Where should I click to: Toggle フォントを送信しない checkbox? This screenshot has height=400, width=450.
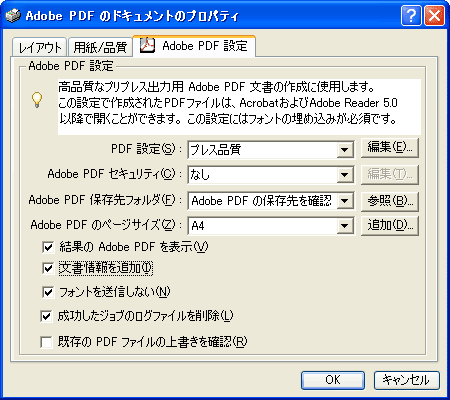[x=48, y=292]
